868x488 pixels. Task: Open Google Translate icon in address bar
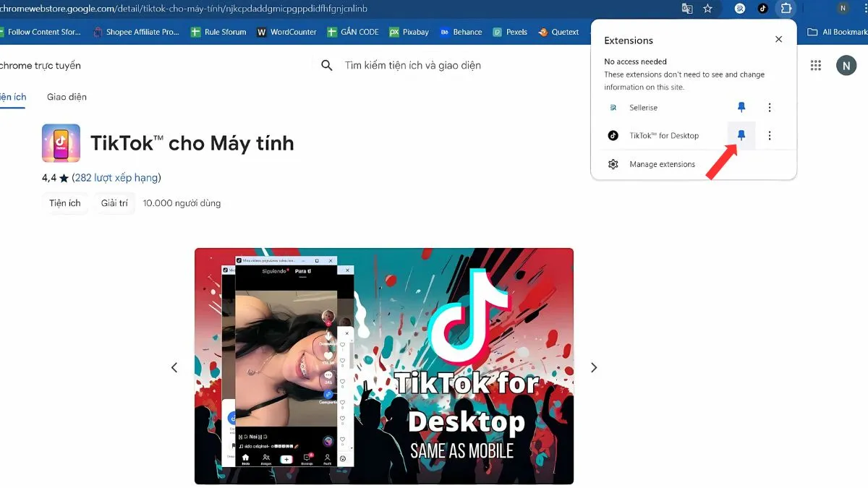click(686, 9)
